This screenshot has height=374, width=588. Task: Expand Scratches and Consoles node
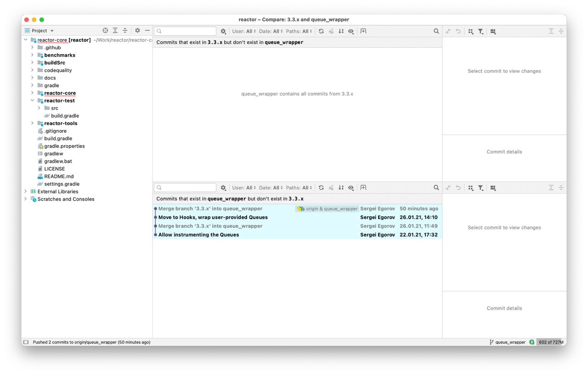26,199
